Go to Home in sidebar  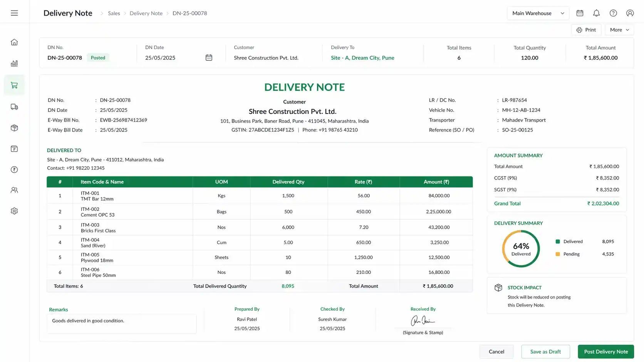click(14, 42)
